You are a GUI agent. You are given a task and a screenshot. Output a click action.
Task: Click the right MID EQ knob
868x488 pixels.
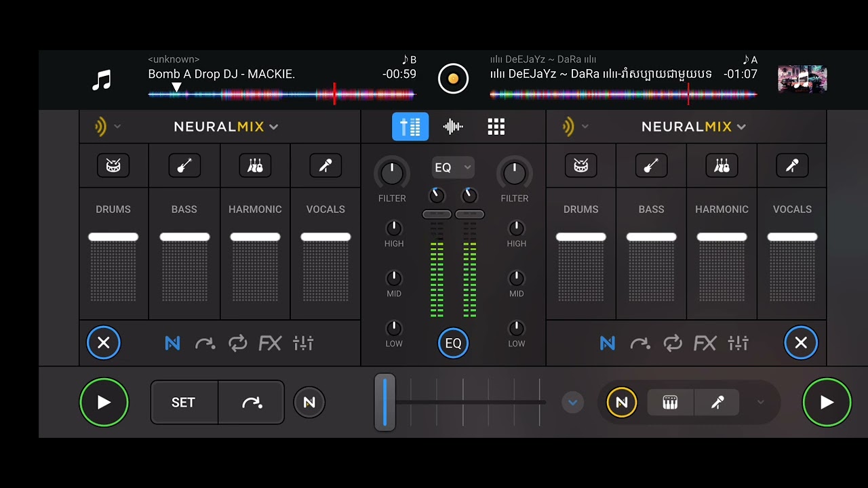pos(517,279)
